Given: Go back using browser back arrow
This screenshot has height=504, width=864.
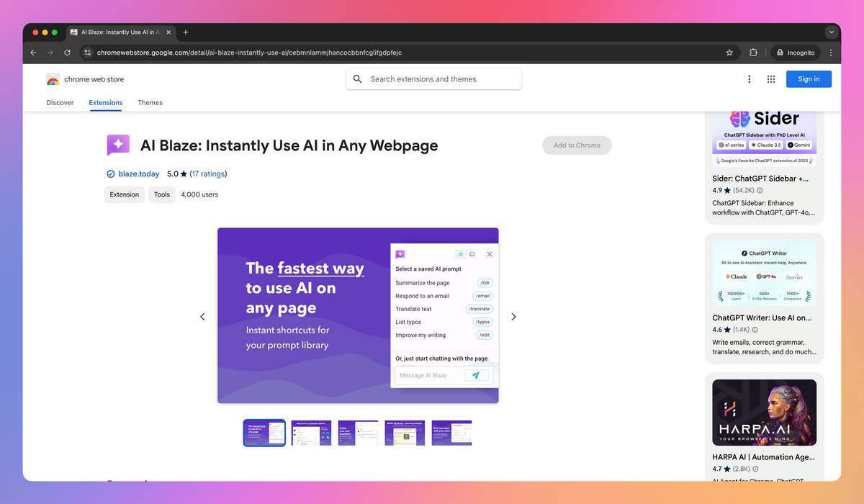Looking at the screenshot, I should tap(33, 53).
